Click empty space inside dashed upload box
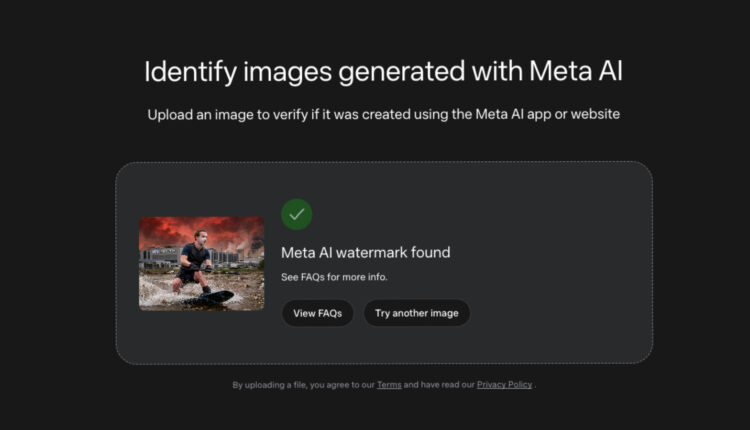Viewport: 750px width, 430px height. [550, 263]
